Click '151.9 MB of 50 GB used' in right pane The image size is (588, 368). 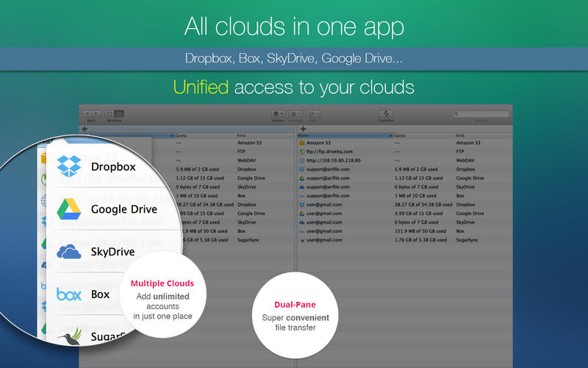[420, 231]
